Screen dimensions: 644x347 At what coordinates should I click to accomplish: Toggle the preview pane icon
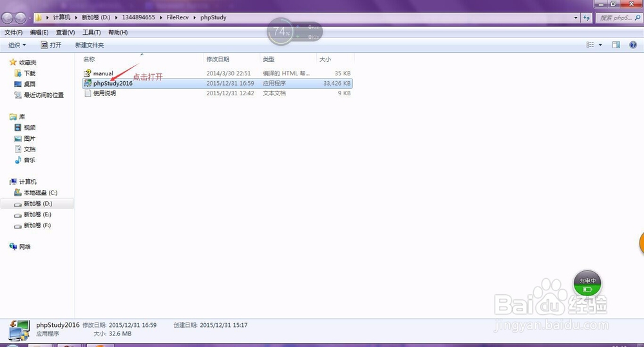[616, 45]
